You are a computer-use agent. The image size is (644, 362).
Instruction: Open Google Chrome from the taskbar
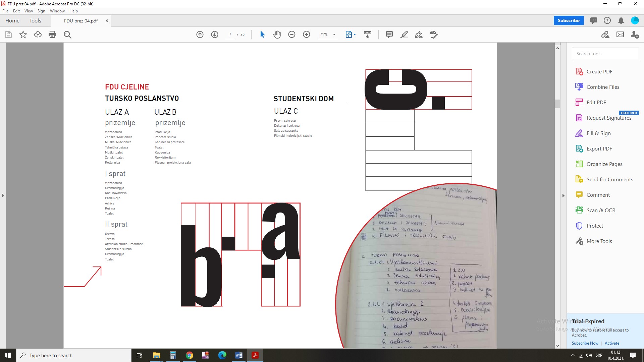point(190,355)
